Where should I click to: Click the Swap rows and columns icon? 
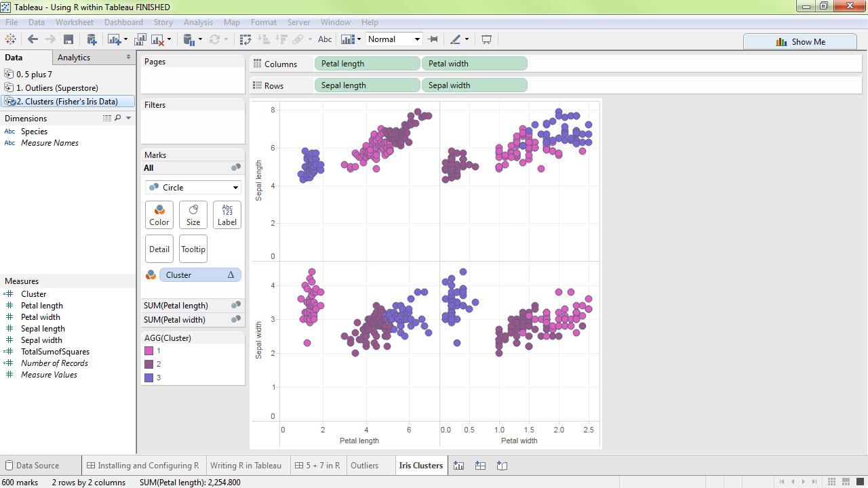point(245,39)
